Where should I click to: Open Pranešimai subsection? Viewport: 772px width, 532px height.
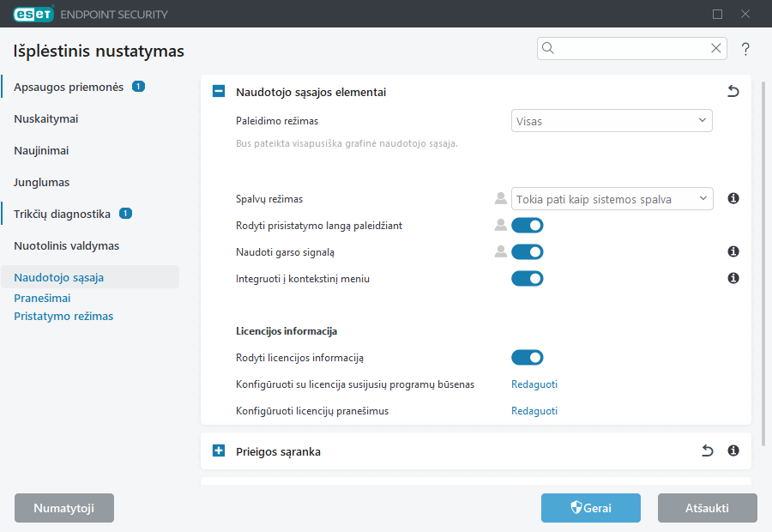point(42,298)
